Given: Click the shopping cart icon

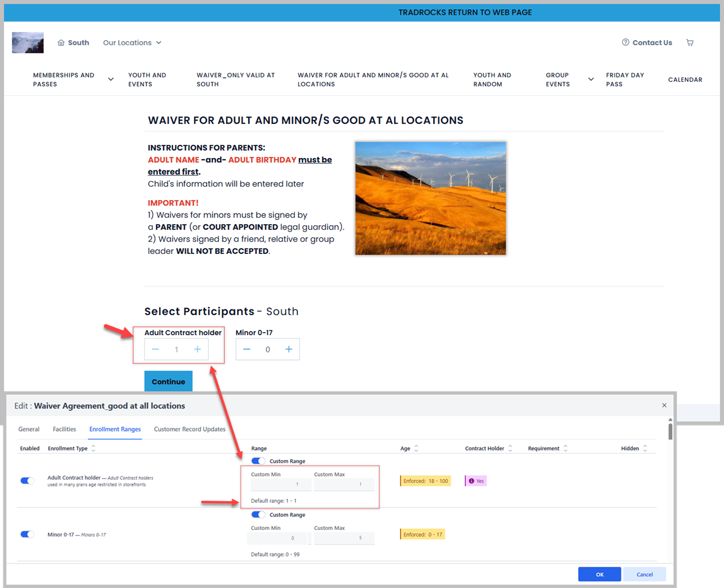Looking at the screenshot, I should tap(690, 43).
